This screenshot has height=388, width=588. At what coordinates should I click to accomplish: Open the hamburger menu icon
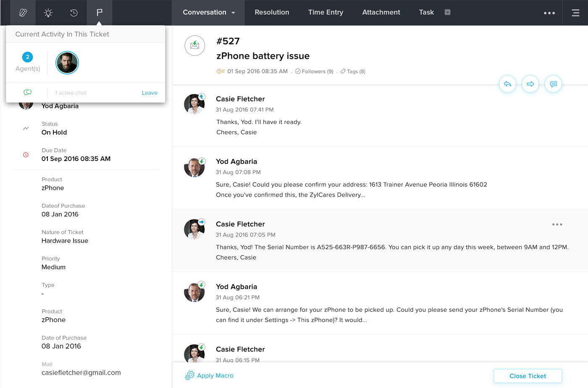tap(575, 13)
